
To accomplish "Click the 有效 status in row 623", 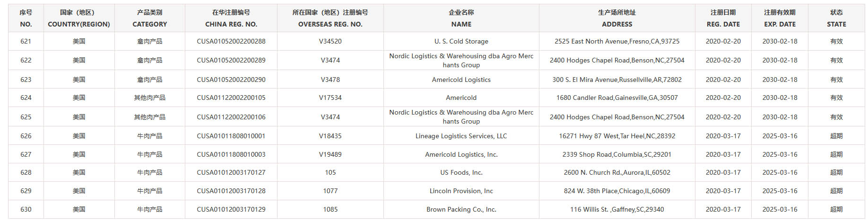I will (836, 80).
